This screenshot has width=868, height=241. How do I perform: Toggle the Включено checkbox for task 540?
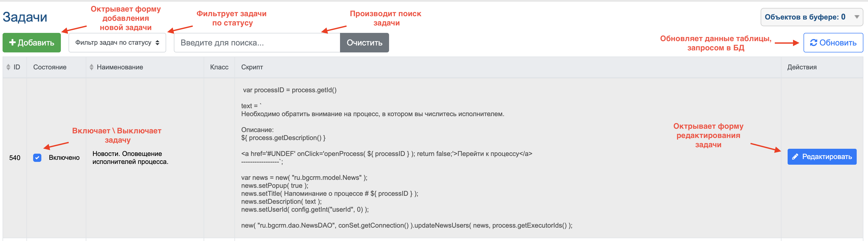click(37, 157)
